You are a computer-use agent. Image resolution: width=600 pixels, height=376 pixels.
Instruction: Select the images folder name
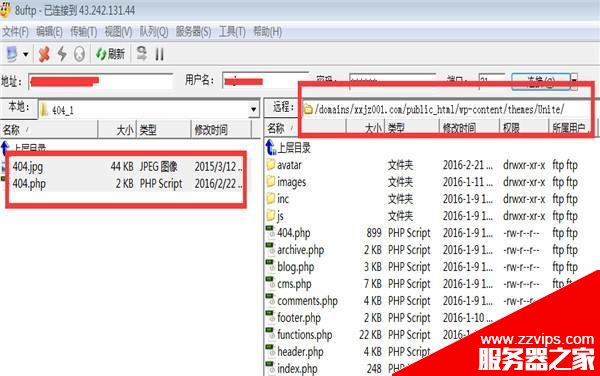click(292, 182)
